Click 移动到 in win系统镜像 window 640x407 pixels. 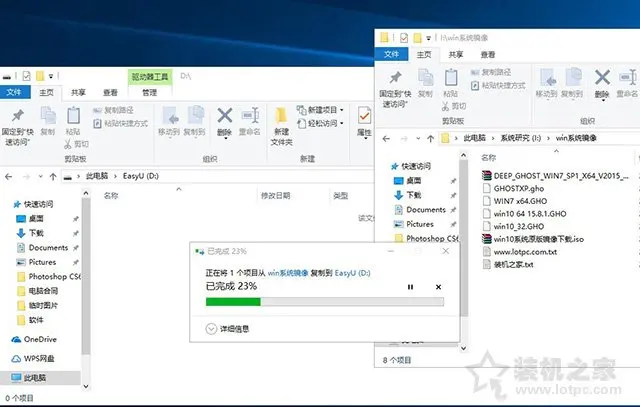click(547, 83)
